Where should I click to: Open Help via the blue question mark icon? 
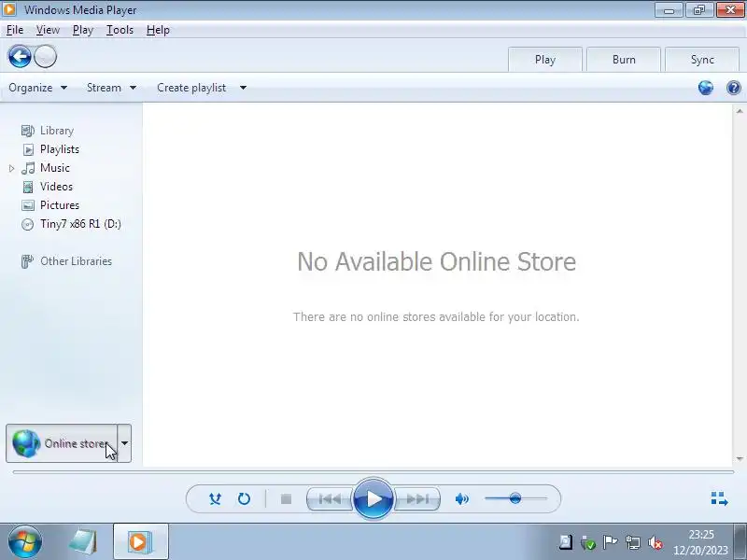(x=734, y=88)
